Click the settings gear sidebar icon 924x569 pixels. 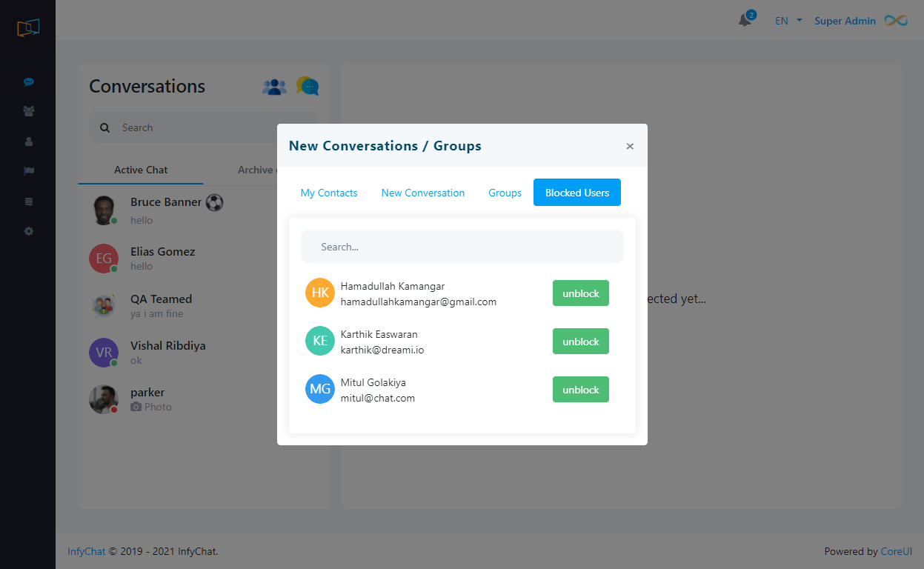coord(28,231)
